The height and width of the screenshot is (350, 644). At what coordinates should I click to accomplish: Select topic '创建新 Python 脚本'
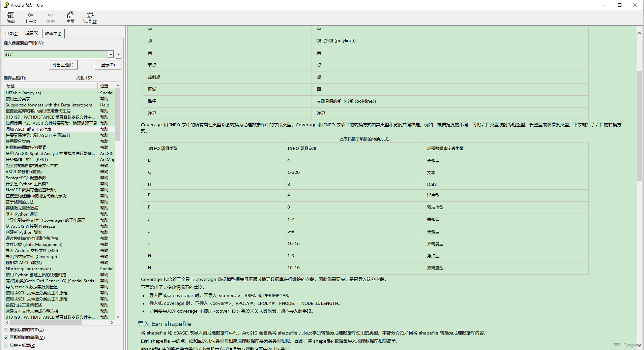pos(24,232)
